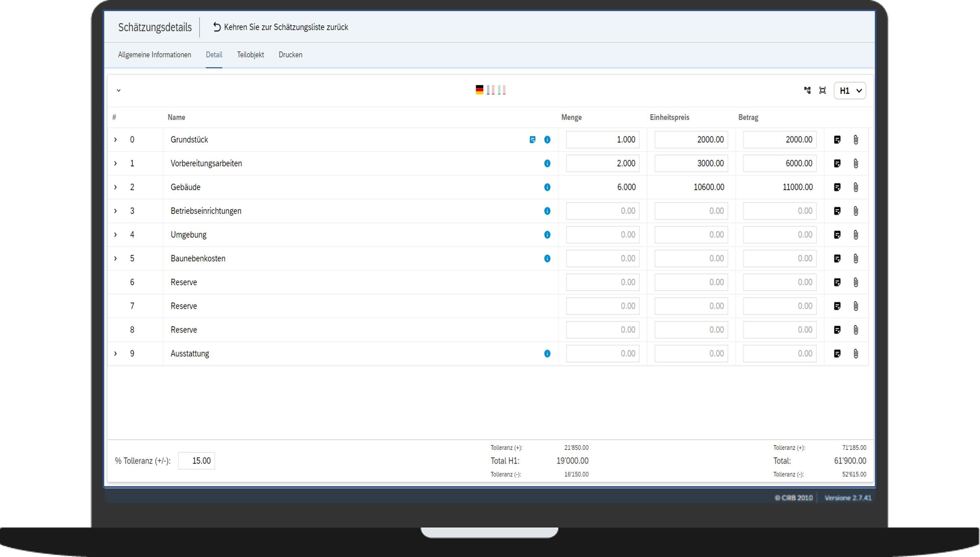Switch language to the Italian flag
980x557 pixels.
click(501, 90)
